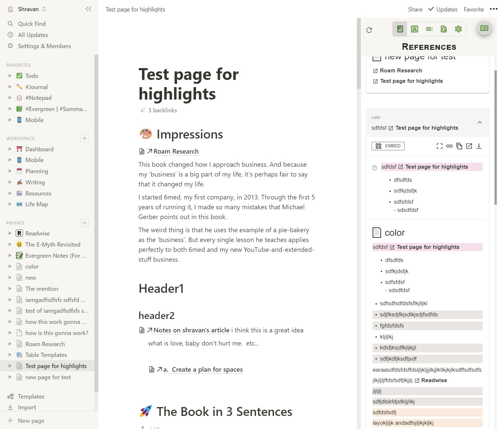Click the breadcrumb Test page for highlights
Image resolution: width=504 pixels, height=429 pixels.
135,9
